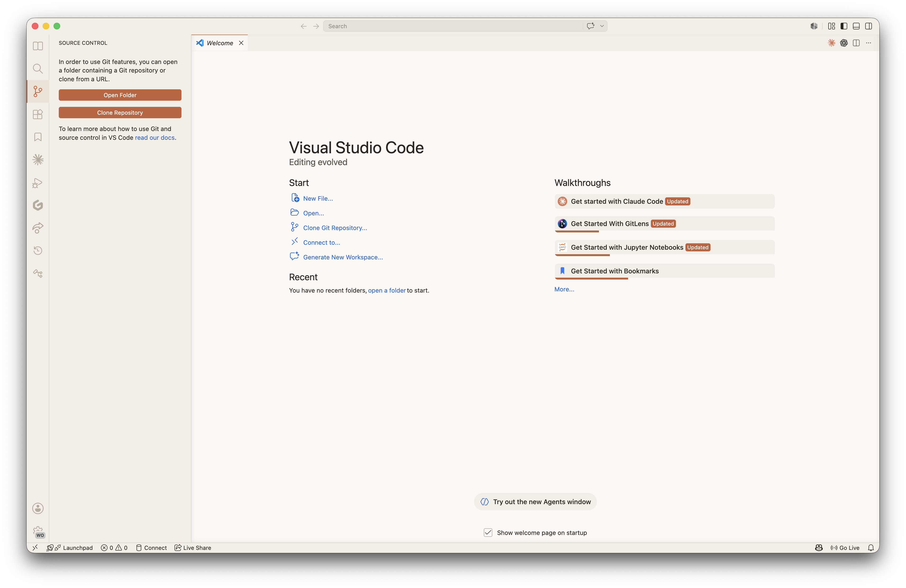The image size is (906, 588).
Task: Switch to the Welcome tab
Action: click(220, 43)
